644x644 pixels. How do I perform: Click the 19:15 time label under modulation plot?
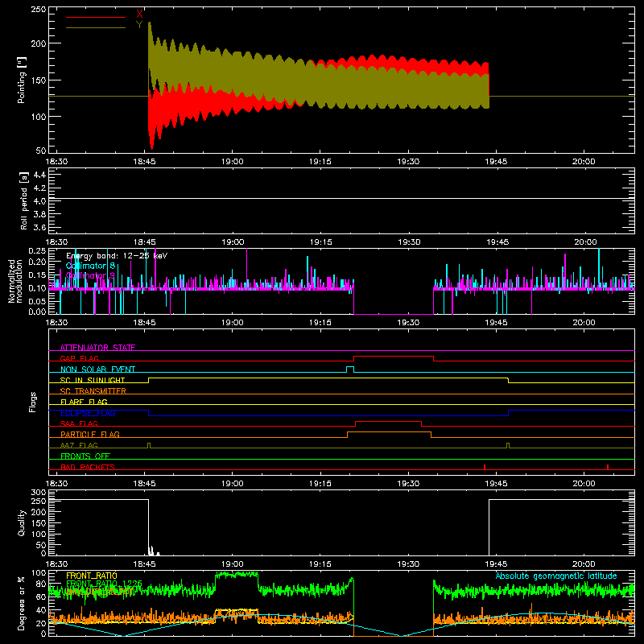pos(320,323)
